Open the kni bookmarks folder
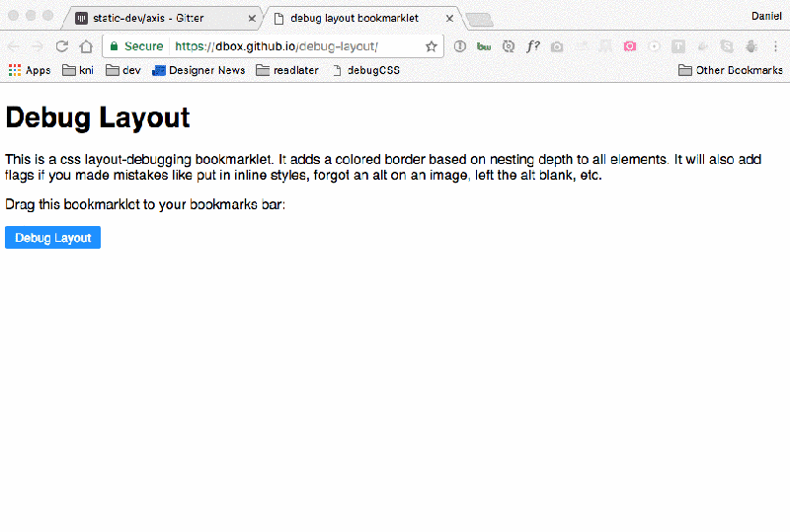Viewport: 790px width, 532px height. click(x=78, y=70)
